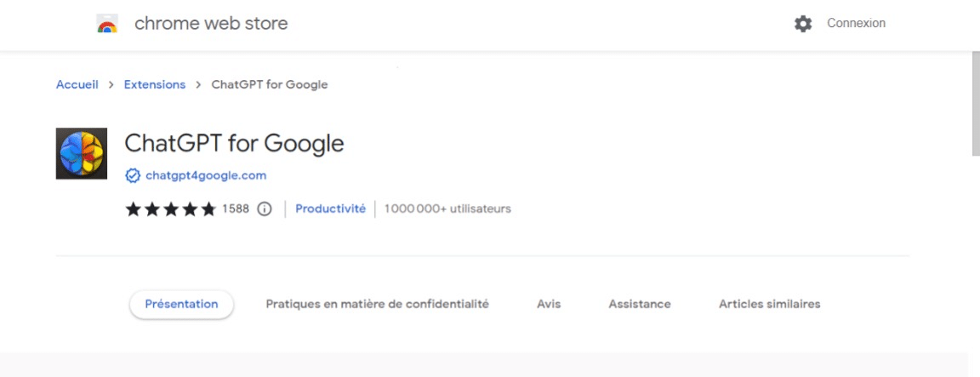Open chatgpt4google.com publisher link
This screenshot has width=980, height=377.
(206, 175)
